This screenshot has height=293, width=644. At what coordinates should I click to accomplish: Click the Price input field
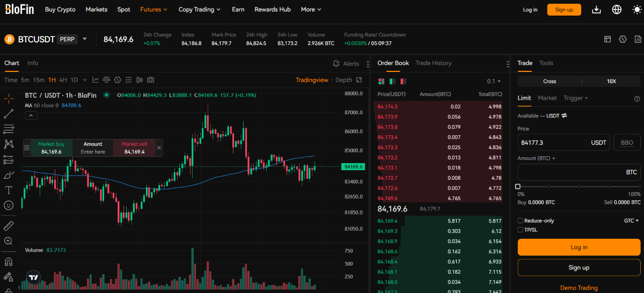point(563,143)
